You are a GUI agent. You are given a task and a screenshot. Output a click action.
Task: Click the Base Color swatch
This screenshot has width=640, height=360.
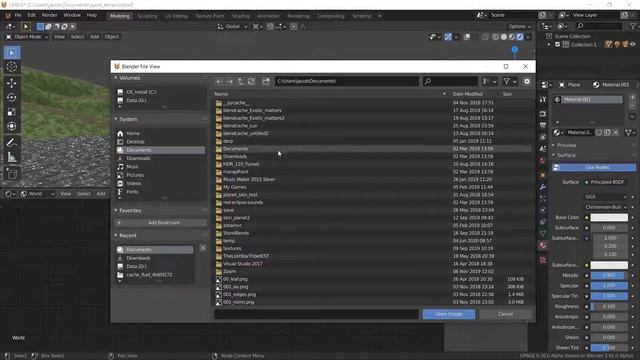(x=609, y=218)
